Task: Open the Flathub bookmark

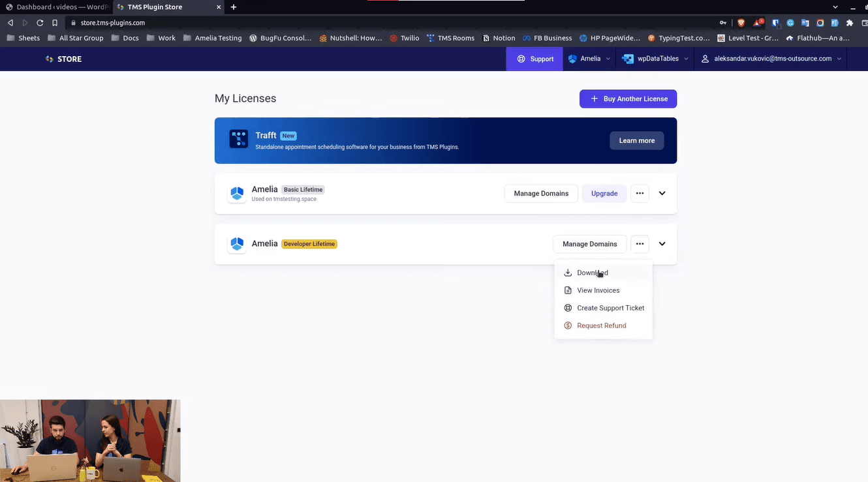Action: (817, 38)
